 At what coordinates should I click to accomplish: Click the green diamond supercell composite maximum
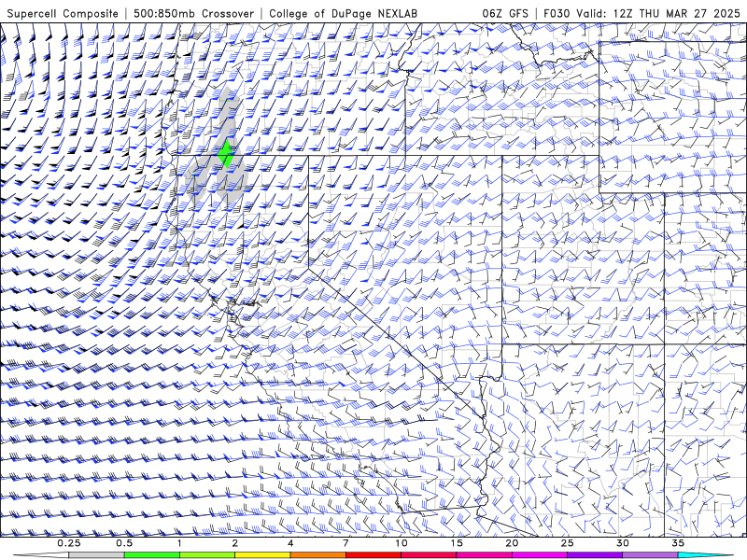click(x=226, y=153)
